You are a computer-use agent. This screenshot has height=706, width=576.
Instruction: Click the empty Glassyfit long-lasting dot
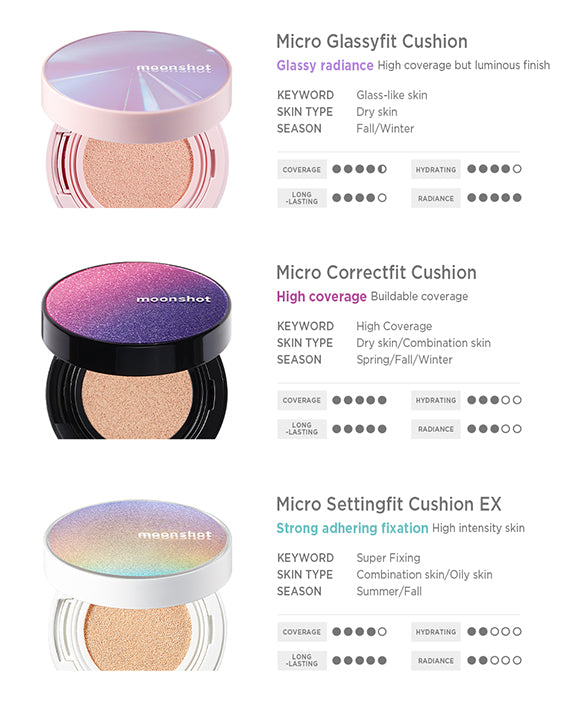(x=382, y=198)
